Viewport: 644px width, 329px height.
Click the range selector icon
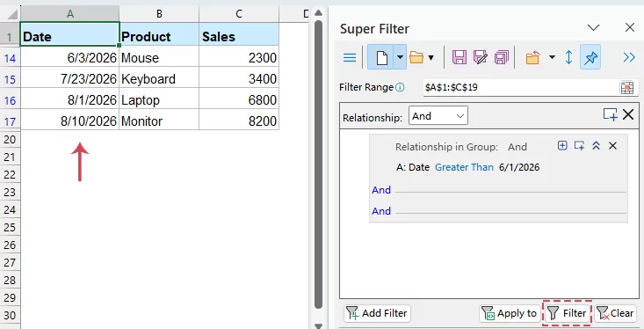pos(627,88)
